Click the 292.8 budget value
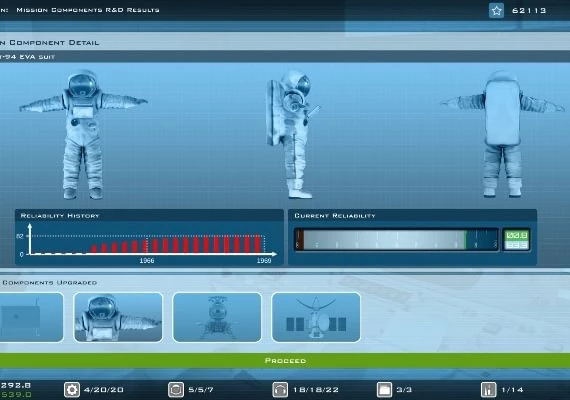This screenshot has height=400, width=570. pos(16,385)
